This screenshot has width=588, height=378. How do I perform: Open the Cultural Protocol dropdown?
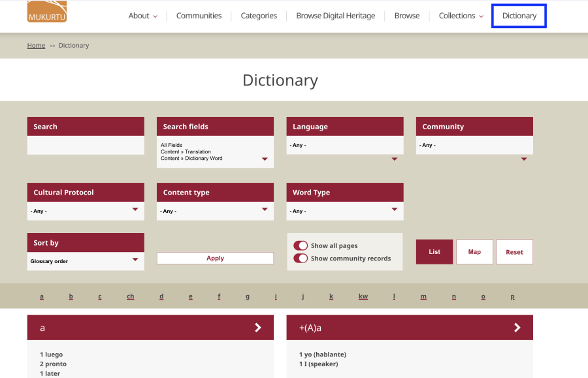[86, 211]
